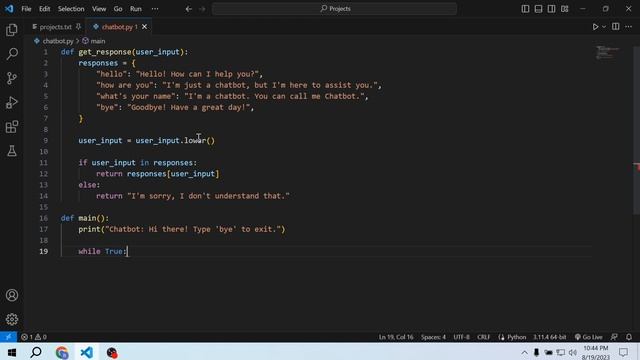Open the remote window status bar button
The height and width of the screenshot is (360, 640).
pyautogui.click(x=8, y=337)
